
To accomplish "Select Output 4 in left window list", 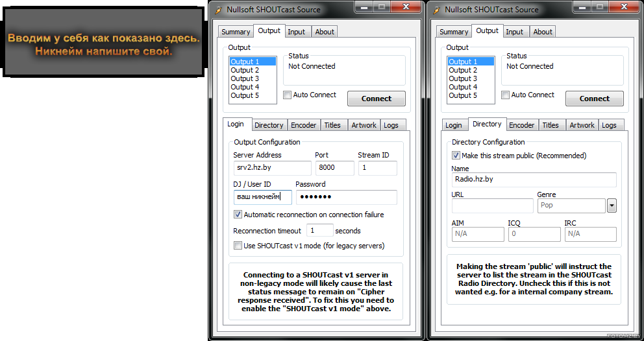I will point(253,87).
